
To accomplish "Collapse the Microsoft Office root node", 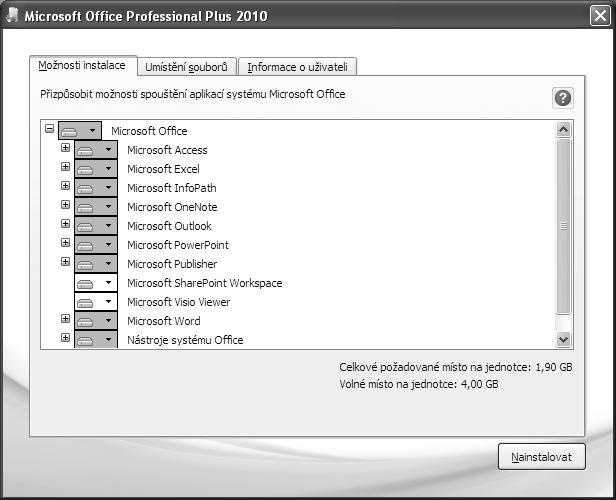I will point(49,128).
